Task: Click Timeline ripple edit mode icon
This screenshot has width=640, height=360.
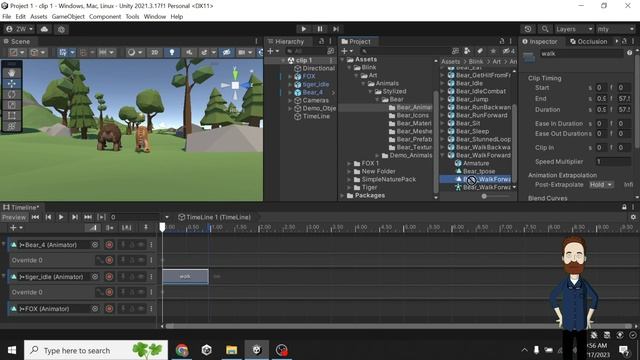Action: tap(109, 227)
